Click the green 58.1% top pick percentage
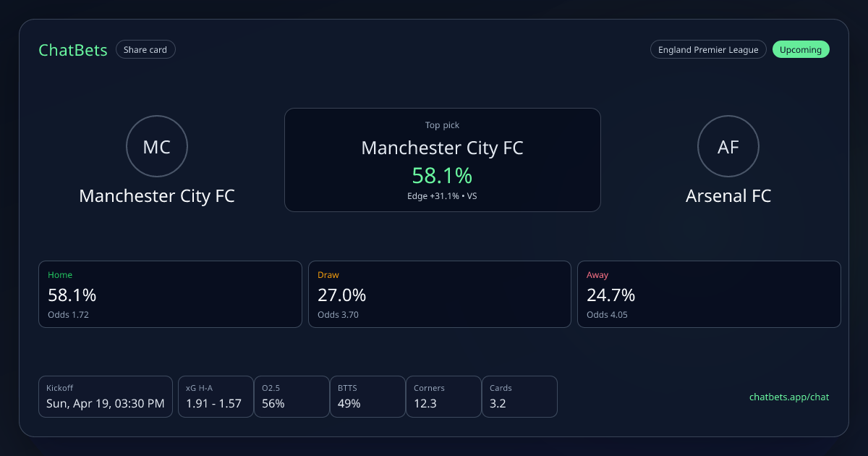868x456 pixels. (x=442, y=175)
